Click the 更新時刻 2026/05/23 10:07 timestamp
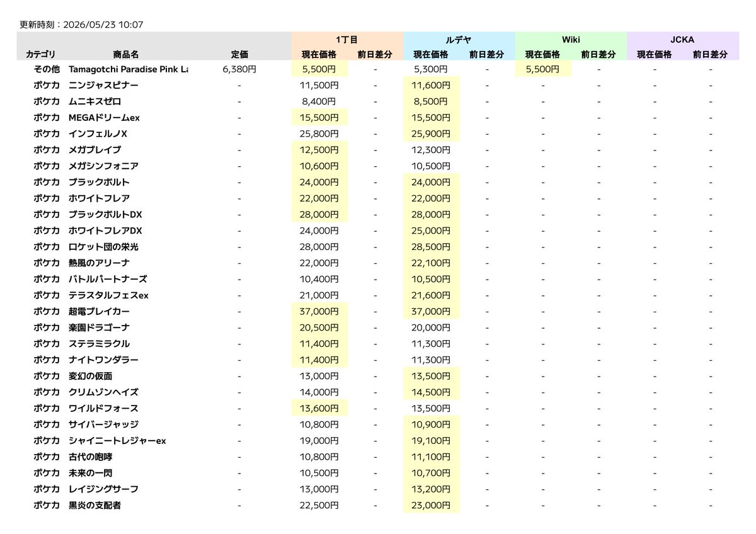This screenshot has width=756, height=534. tap(81, 25)
